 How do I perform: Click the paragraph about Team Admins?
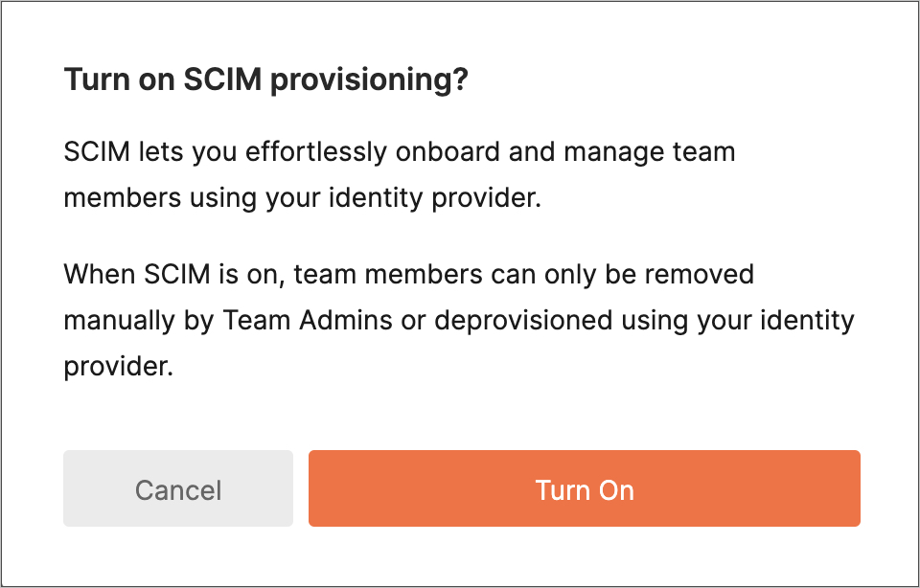(458, 320)
